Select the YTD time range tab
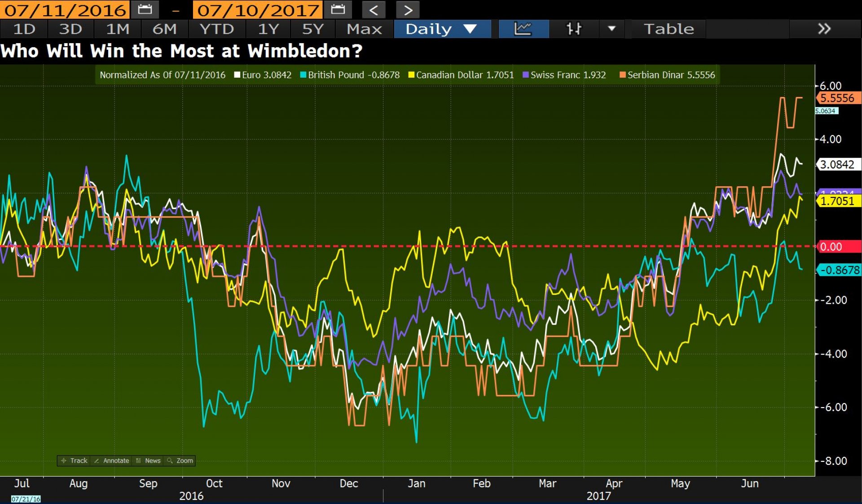Viewport: 862px width, 504px height. 217,29
